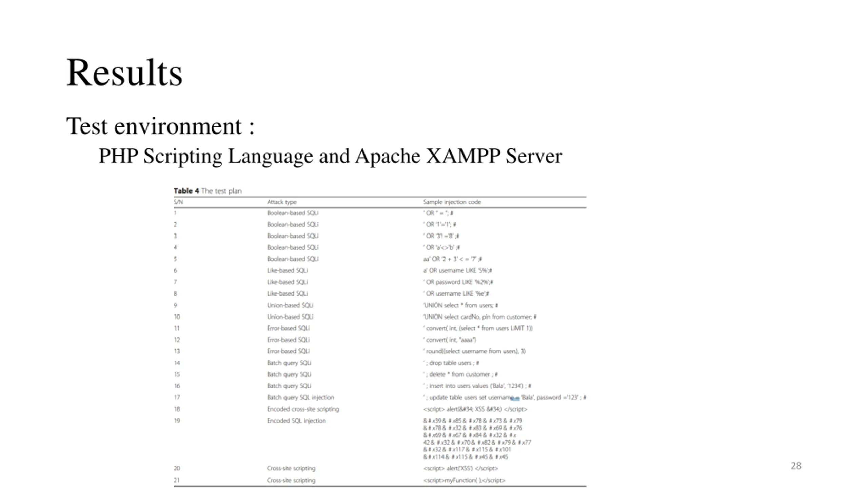Click slide page number 28

coord(796,466)
